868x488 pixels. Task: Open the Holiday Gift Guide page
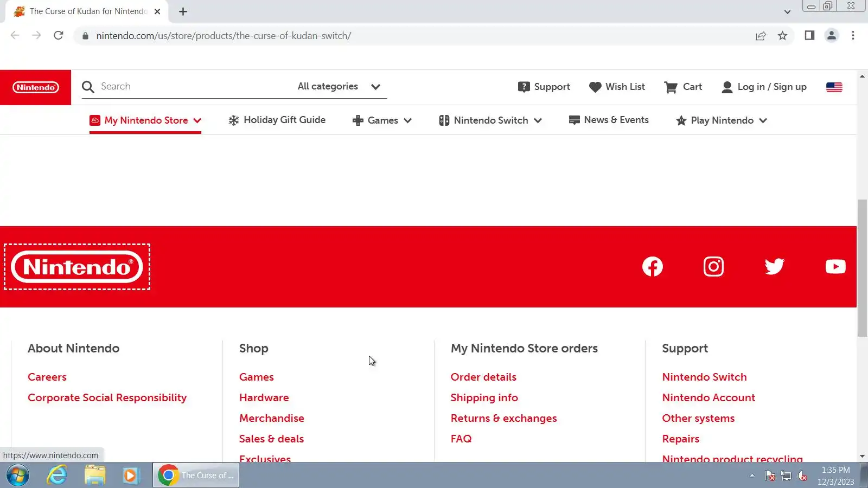click(x=277, y=120)
